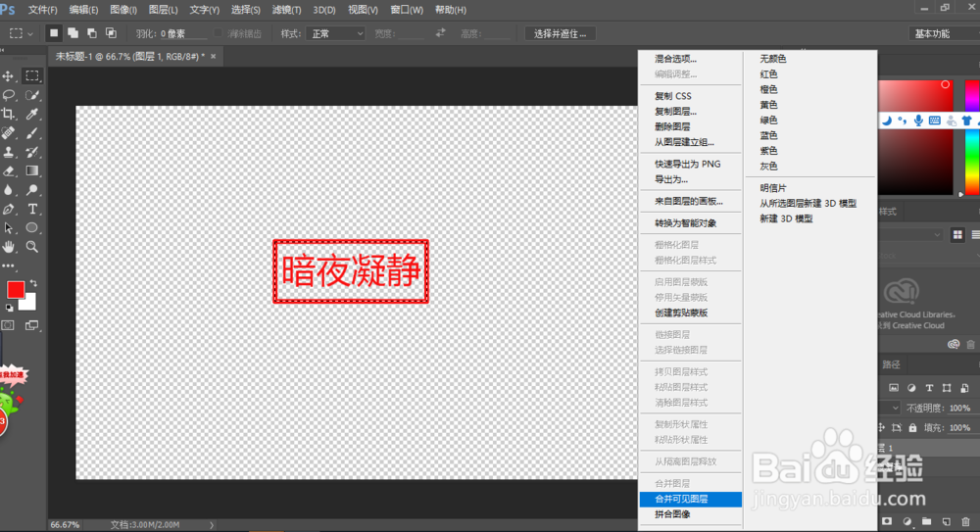Open the Libraries panel library dropdown
The image size is (980, 532).
coord(910,235)
